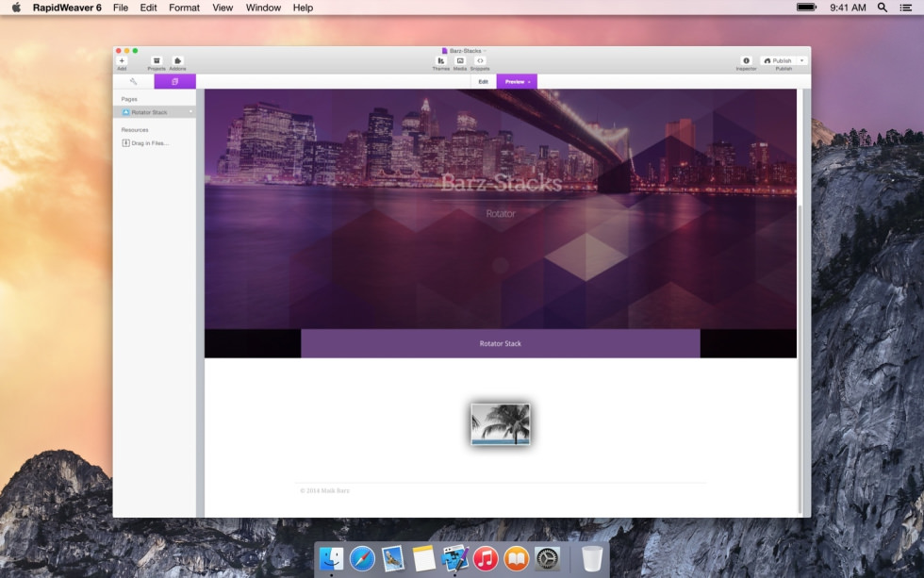The height and width of the screenshot is (578, 924).
Task: Open Notes from the dock
Action: (423, 558)
